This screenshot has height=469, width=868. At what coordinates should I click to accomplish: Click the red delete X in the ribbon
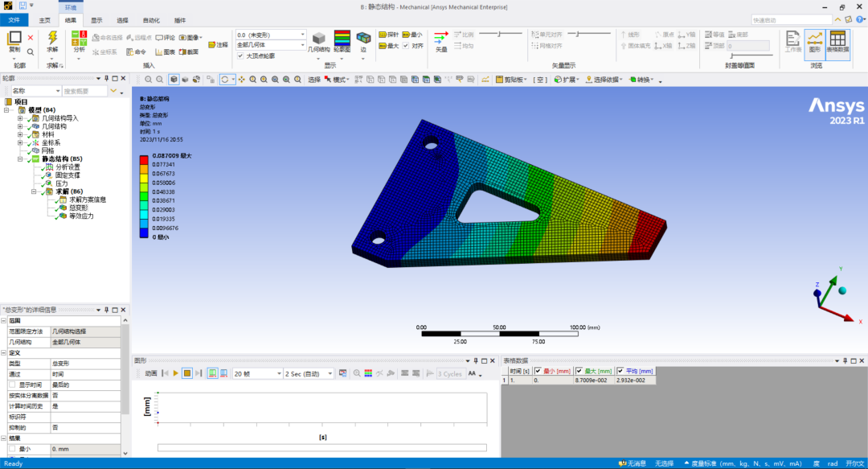31,38
